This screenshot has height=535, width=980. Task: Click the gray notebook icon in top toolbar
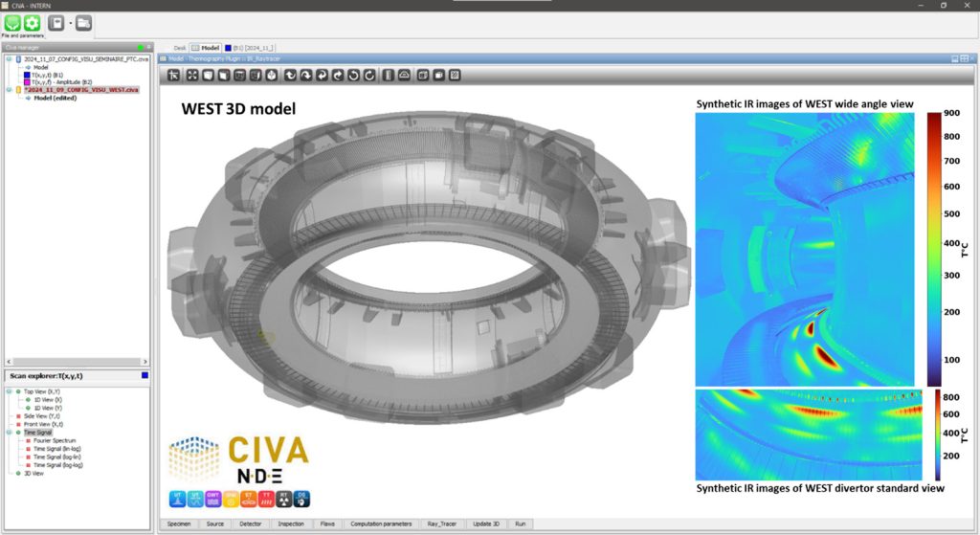[56, 23]
